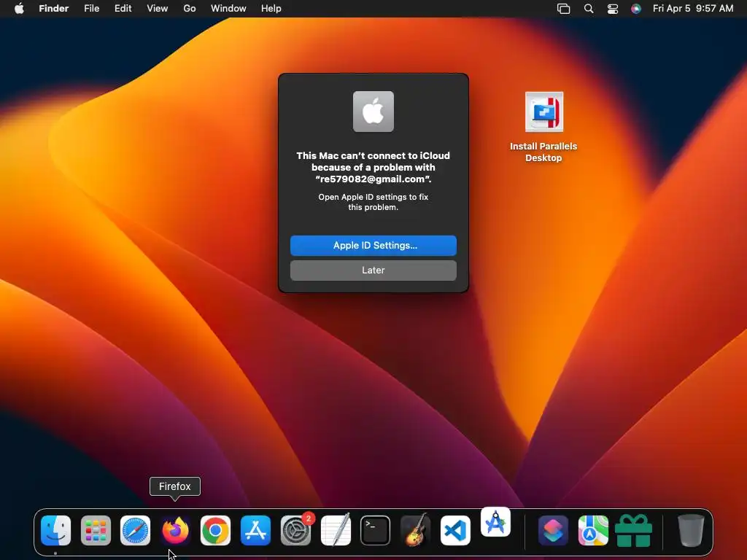This screenshot has height=560, width=747.
Task: Open the green gift box app
Action: [634, 530]
